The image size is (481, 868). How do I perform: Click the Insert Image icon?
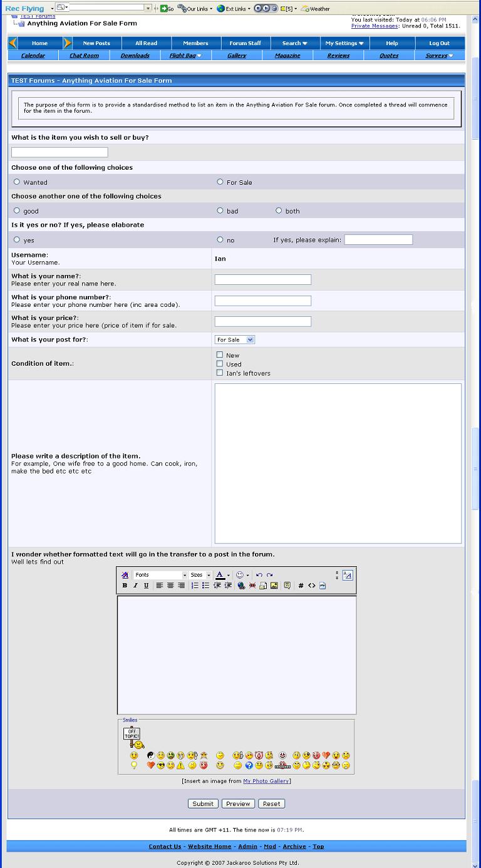tap(274, 586)
